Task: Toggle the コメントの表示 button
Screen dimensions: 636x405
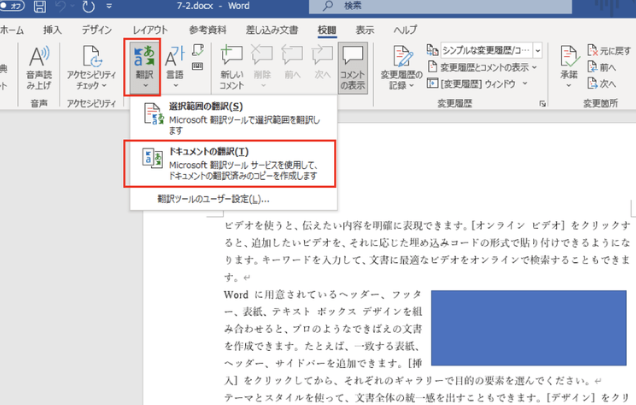Action: tap(353, 68)
